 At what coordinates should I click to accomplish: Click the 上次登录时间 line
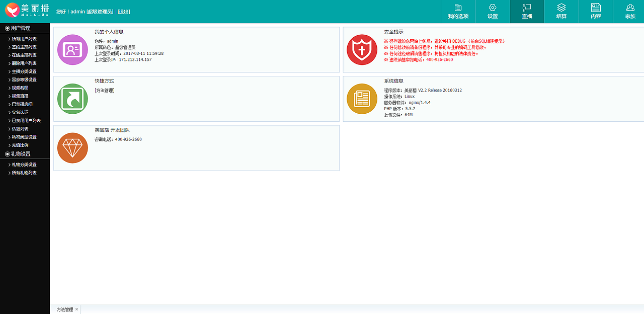point(129,53)
